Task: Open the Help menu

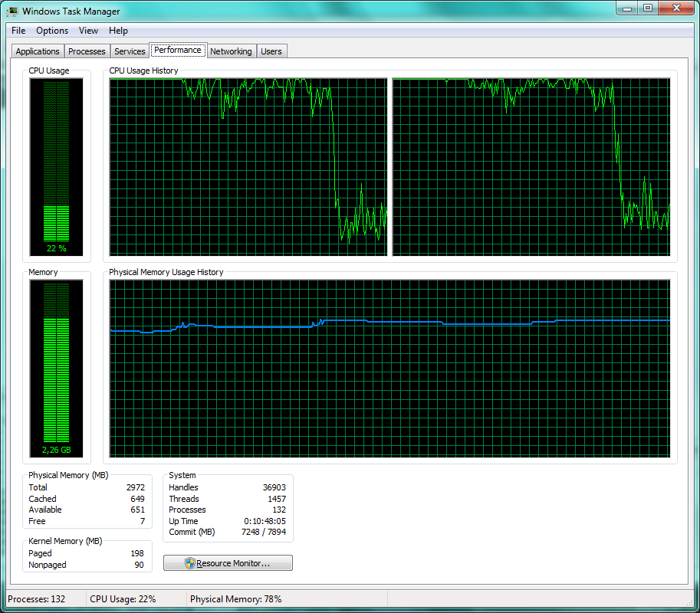Action: click(118, 31)
